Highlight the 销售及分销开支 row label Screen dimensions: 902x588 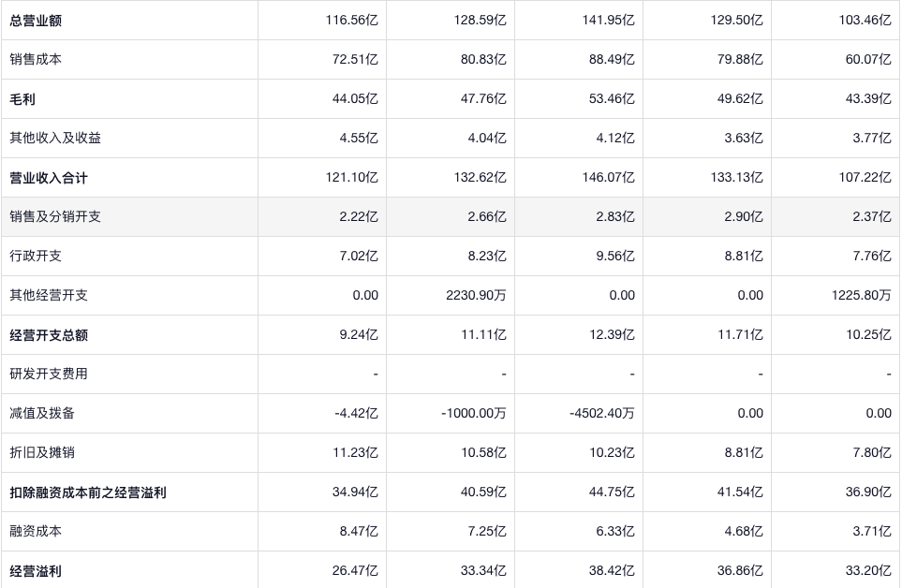56,216
